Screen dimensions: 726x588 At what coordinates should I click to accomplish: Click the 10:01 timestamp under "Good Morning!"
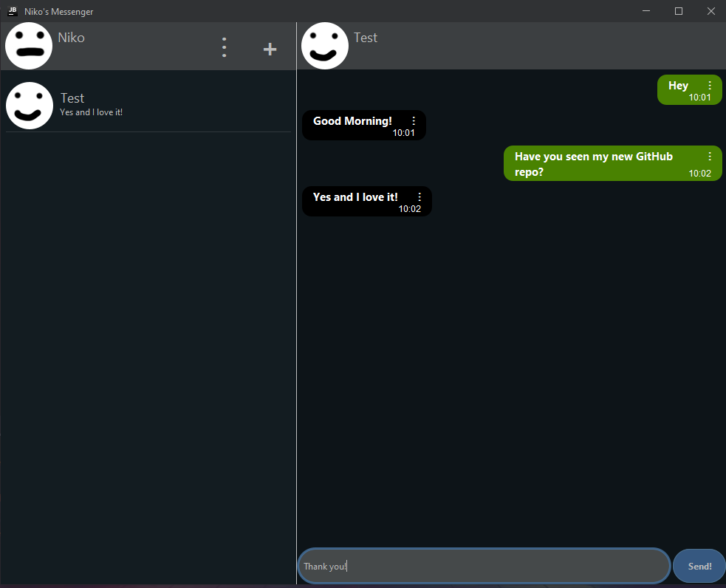point(403,133)
